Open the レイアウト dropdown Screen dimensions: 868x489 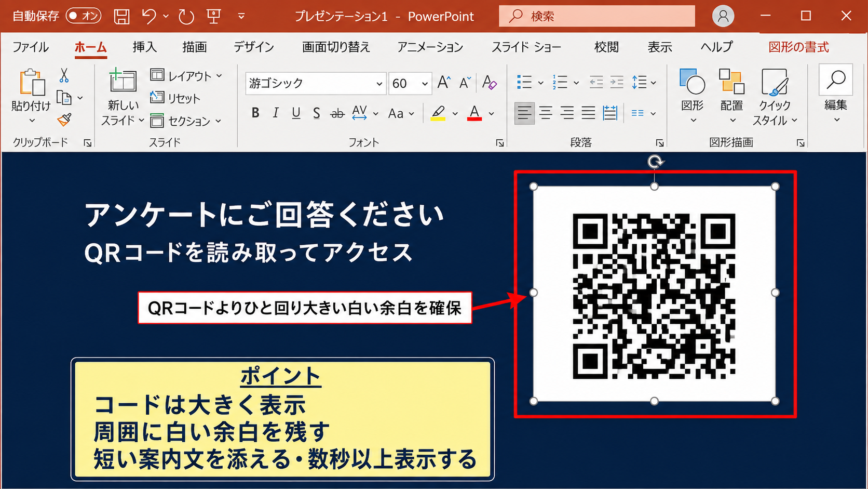click(186, 76)
